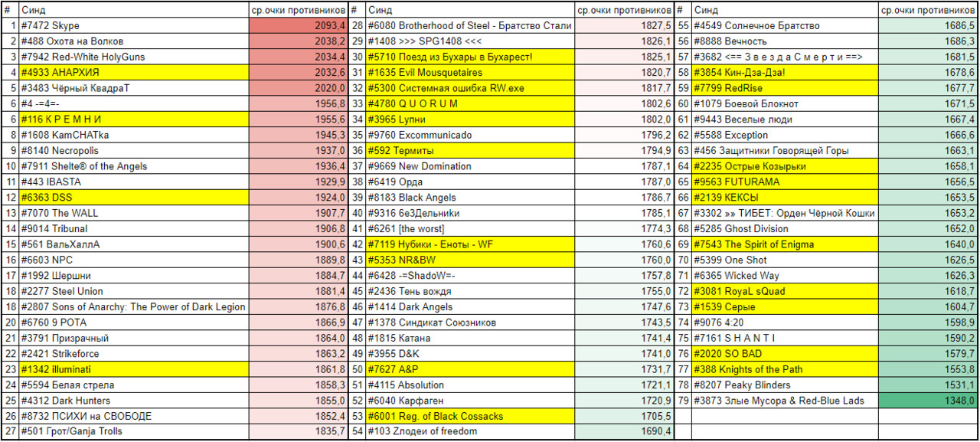The height and width of the screenshot is (442, 980).
Task: Click highlighted '#1342 illuminati' cell
Action: pos(134,369)
